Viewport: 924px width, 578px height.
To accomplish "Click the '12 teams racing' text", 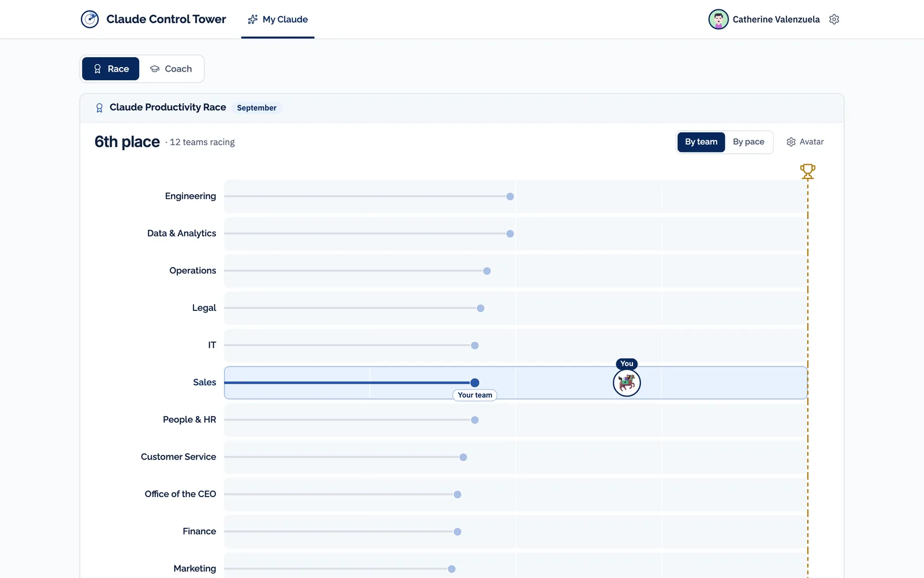I will tap(202, 142).
